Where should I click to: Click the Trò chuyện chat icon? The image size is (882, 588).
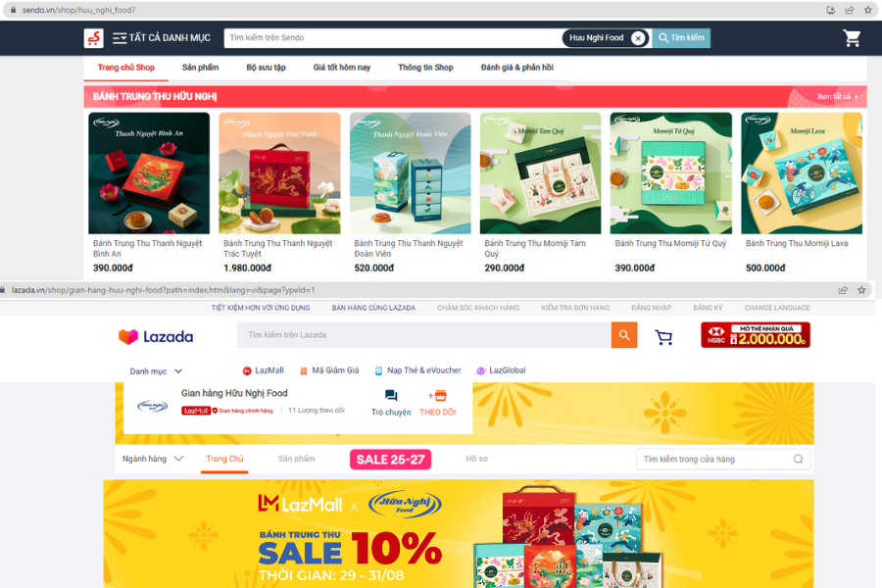pos(391,396)
